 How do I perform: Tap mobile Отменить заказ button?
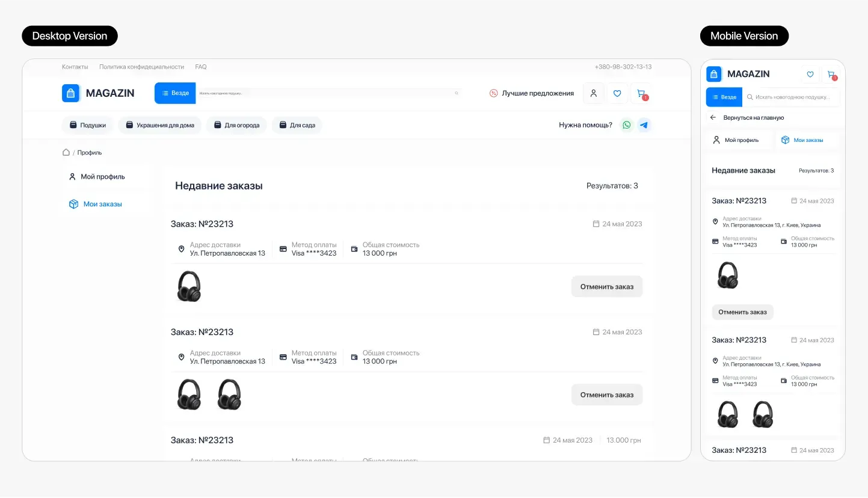(x=742, y=312)
